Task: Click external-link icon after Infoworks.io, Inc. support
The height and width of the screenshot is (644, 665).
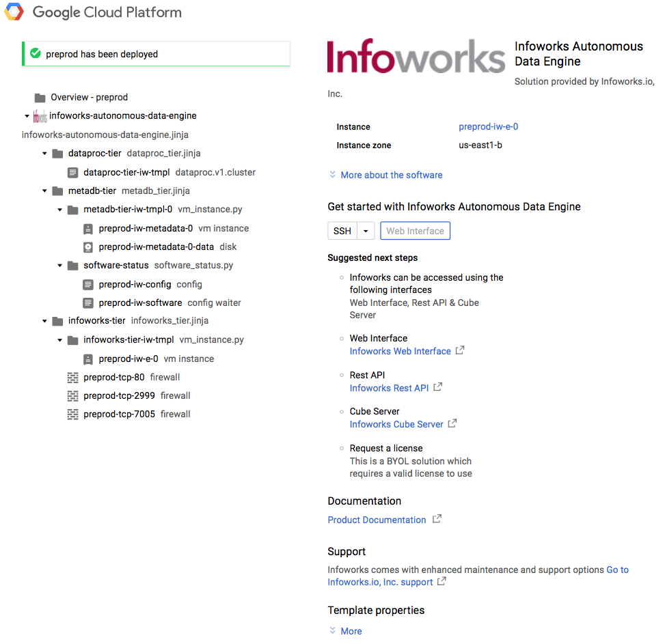Action: pyautogui.click(x=442, y=581)
